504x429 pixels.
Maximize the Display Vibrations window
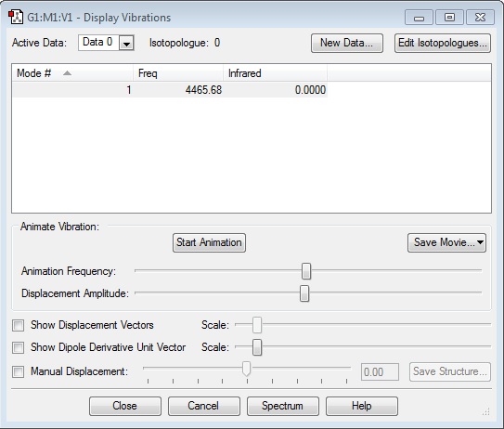click(x=449, y=18)
